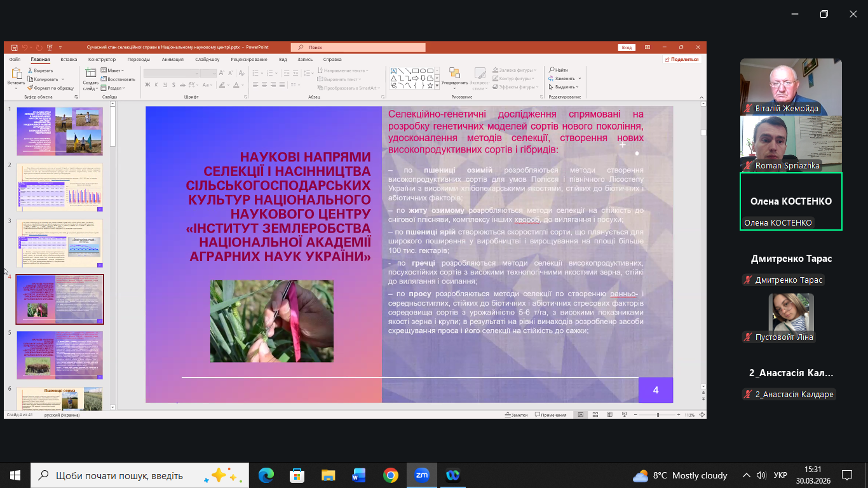The image size is (868, 488).
Task: Open the Слайд-шоу tab
Action: click(207, 59)
